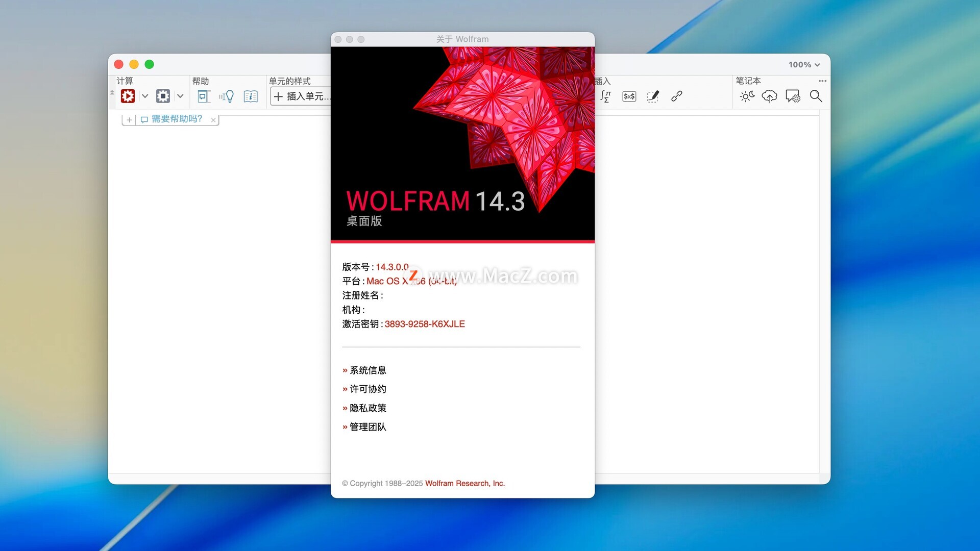Click the 机构 label
Image resolution: width=980 pixels, height=551 pixels.
pos(353,310)
